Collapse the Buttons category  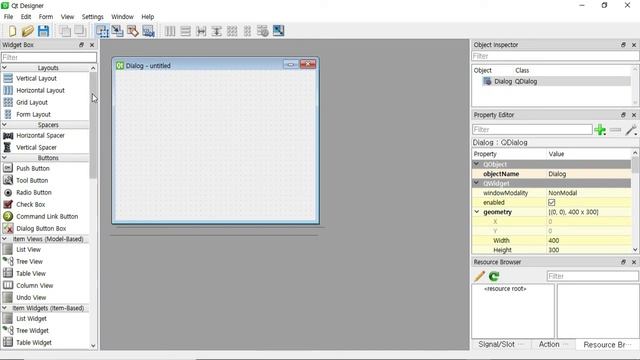coord(5,158)
